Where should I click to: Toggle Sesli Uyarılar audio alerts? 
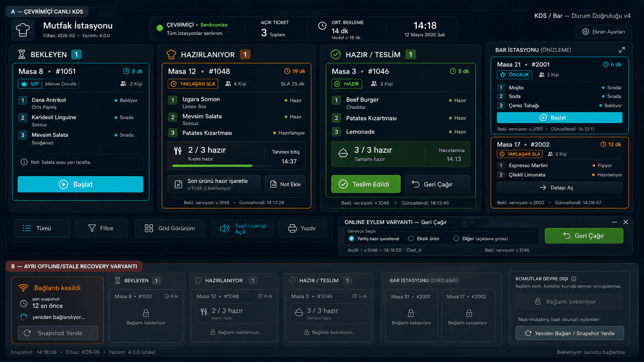[x=242, y=229]
